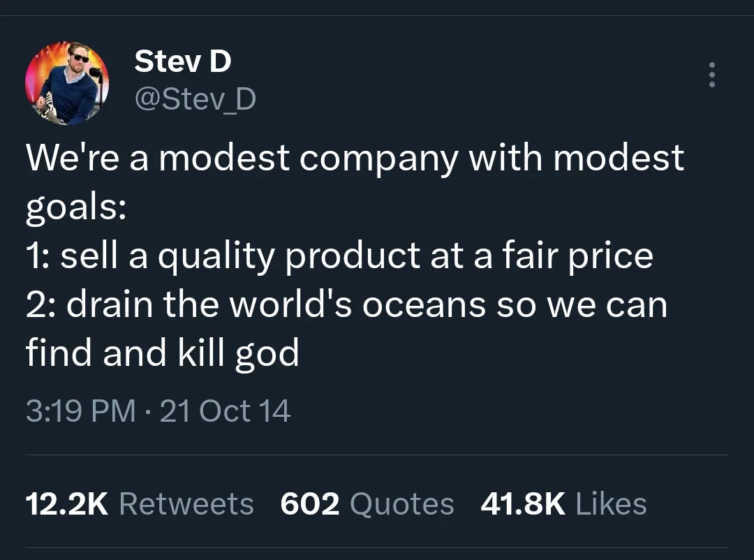Visit the @Stev_D handle link
The image size is (754, 560).
(x=195, y=99)
